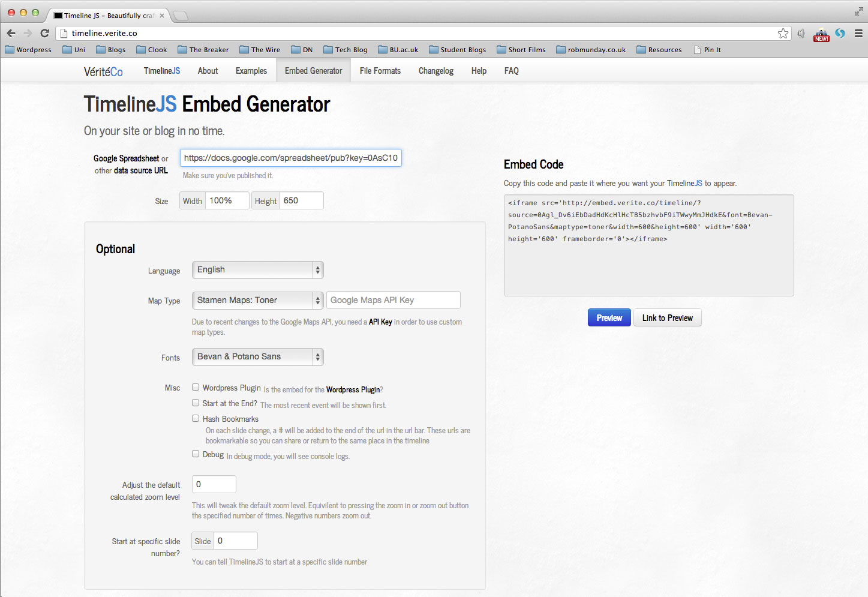This screenshot has height=597, width=868.
Task: Click the browser forward arrow
Action: [x=28, y=33]
